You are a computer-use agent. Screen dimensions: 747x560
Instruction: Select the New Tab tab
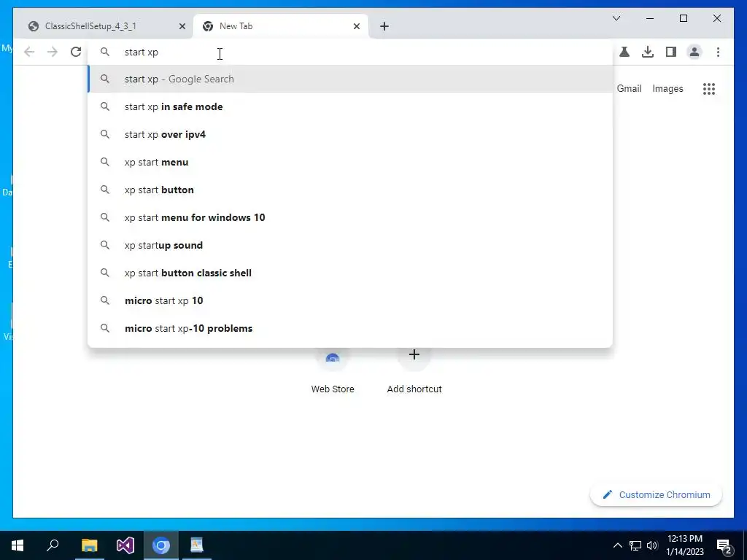[x=281, y=26]
